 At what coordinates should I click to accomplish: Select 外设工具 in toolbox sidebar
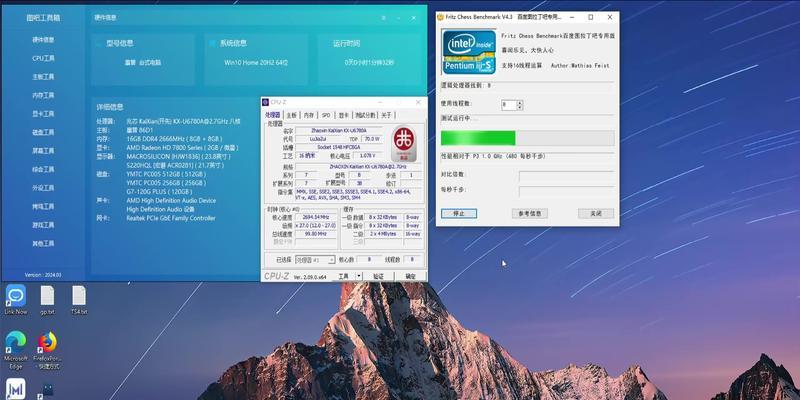click(x=43, y=188)
